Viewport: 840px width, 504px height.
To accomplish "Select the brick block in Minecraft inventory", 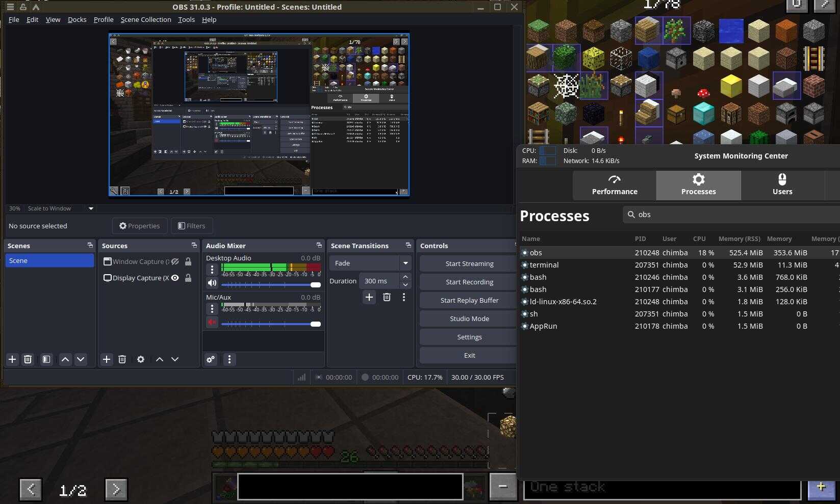I will pyautogui.click(x=813, y=86).
